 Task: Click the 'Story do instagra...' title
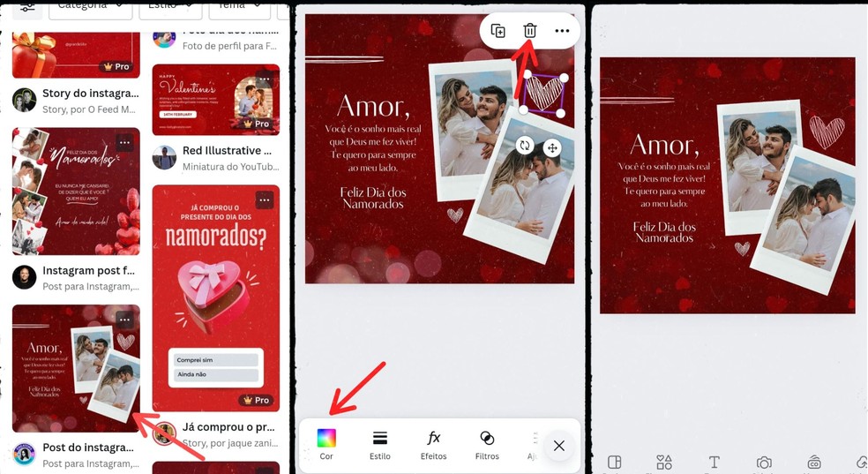91,93
